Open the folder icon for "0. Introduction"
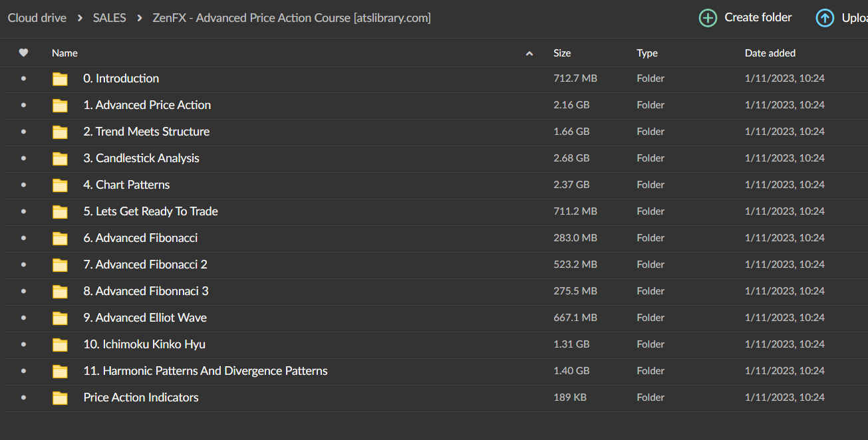The width and height of the screenshot is (868, 440). pos(60,78)
